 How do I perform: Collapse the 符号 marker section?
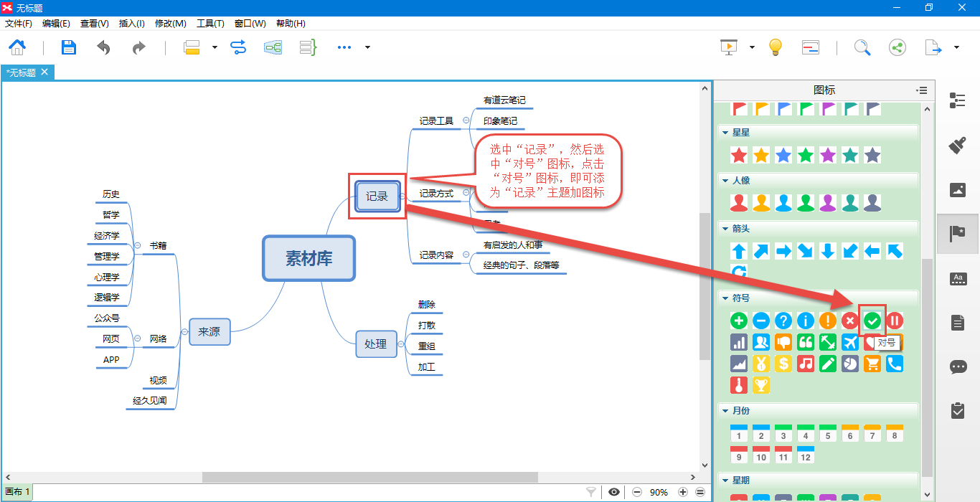click(722, 298)
